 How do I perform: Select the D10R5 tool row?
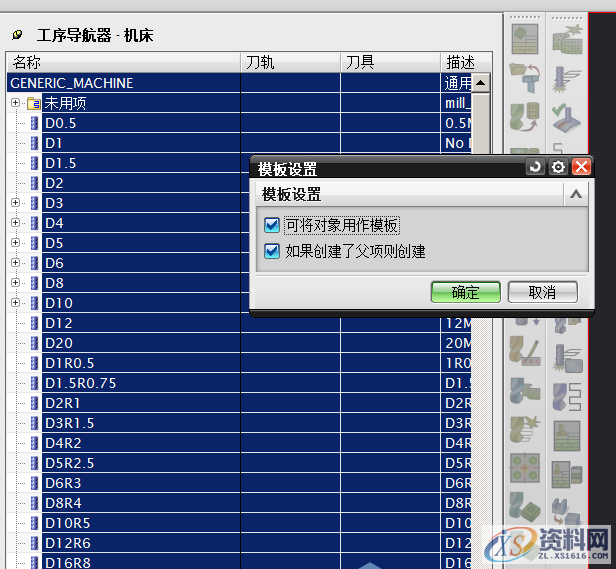click(x=239, y=523)
